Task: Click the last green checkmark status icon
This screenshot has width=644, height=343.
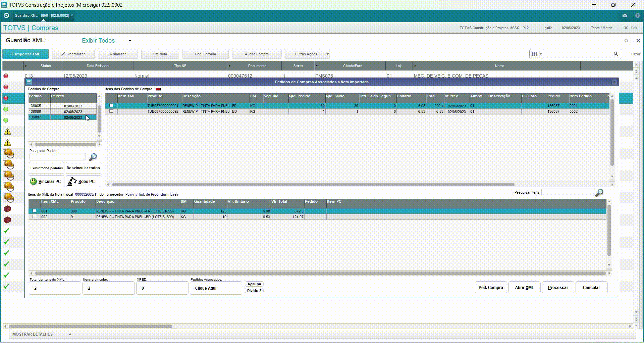Action: click(6, 286)
